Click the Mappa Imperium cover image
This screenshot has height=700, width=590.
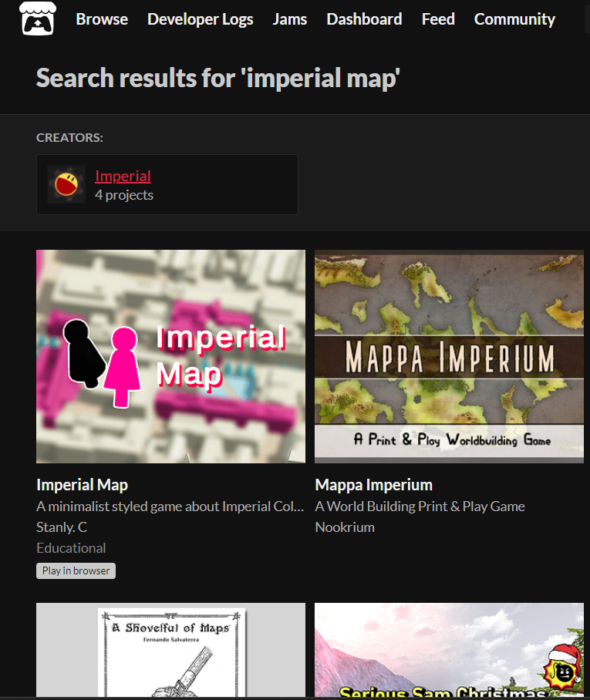point(449,356)
